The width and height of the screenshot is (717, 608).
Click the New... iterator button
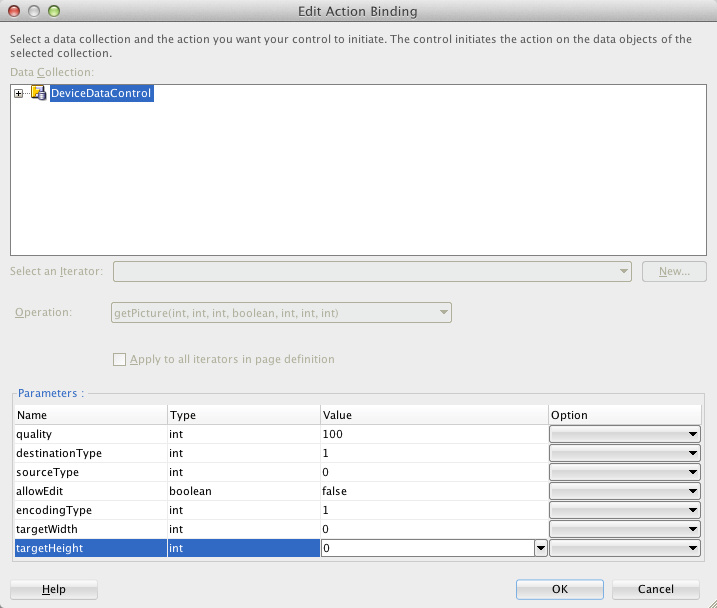point(674,272)
